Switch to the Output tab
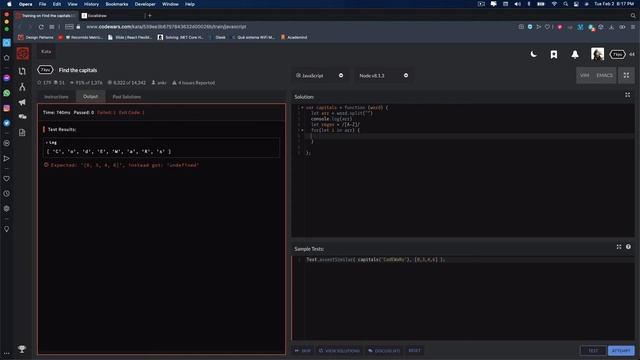This screenshot has width=640, height=360. 90,97
